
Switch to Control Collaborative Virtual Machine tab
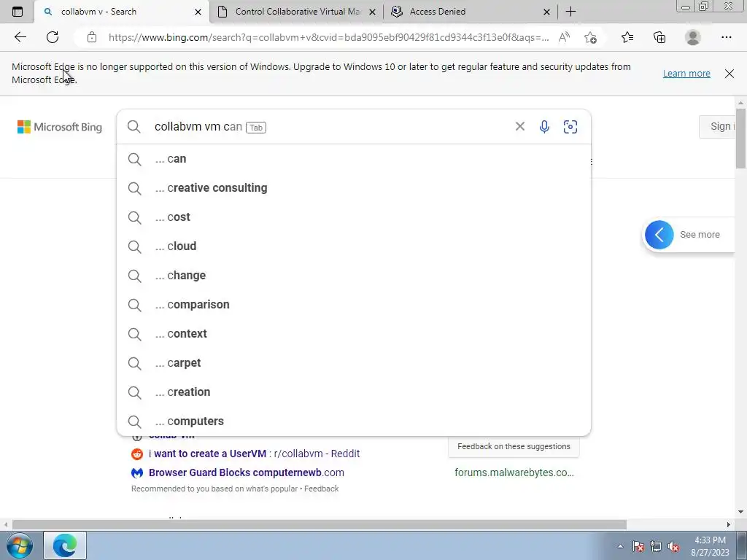pos(296,12)
